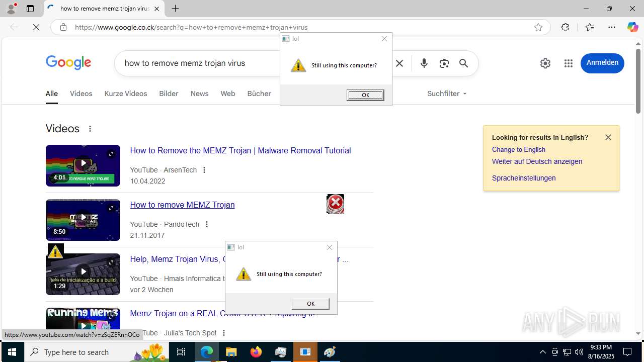Click Weiter auf Deutsch anzeigen
This screenshot has height=362, width=644.
point(537,161)
